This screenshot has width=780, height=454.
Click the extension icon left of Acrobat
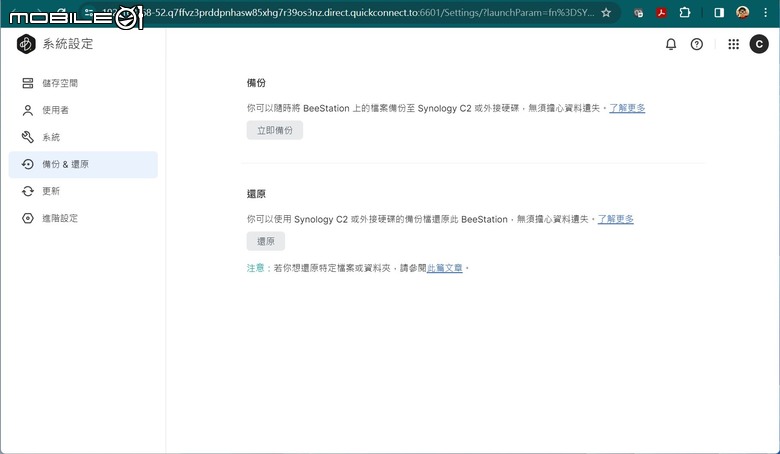639,13
